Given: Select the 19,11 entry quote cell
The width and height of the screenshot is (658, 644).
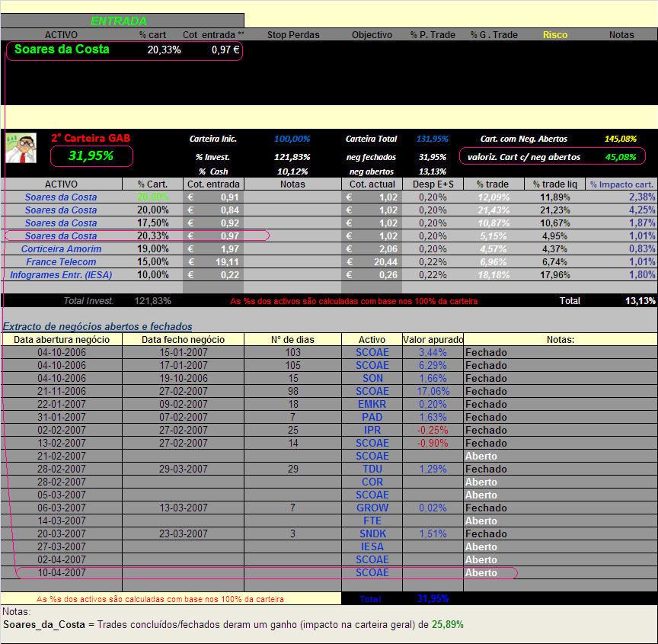Looking at the screenshot, I should click(213, 262).
